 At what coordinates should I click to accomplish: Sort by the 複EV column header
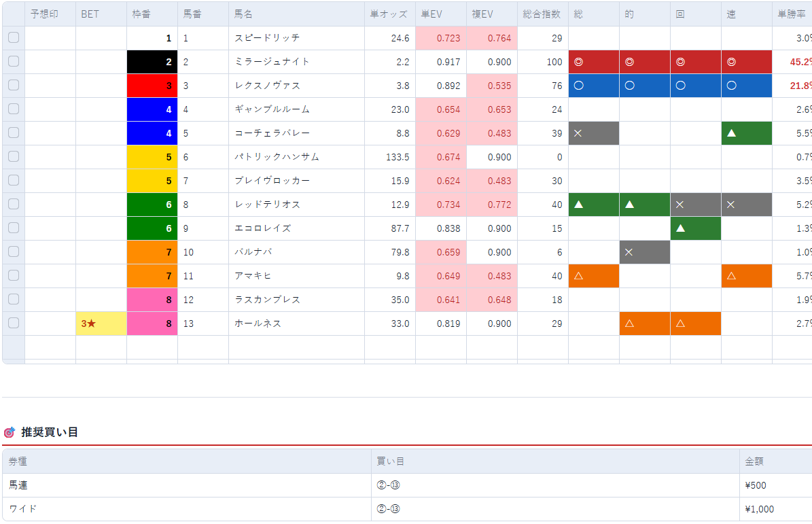[491, 14]
